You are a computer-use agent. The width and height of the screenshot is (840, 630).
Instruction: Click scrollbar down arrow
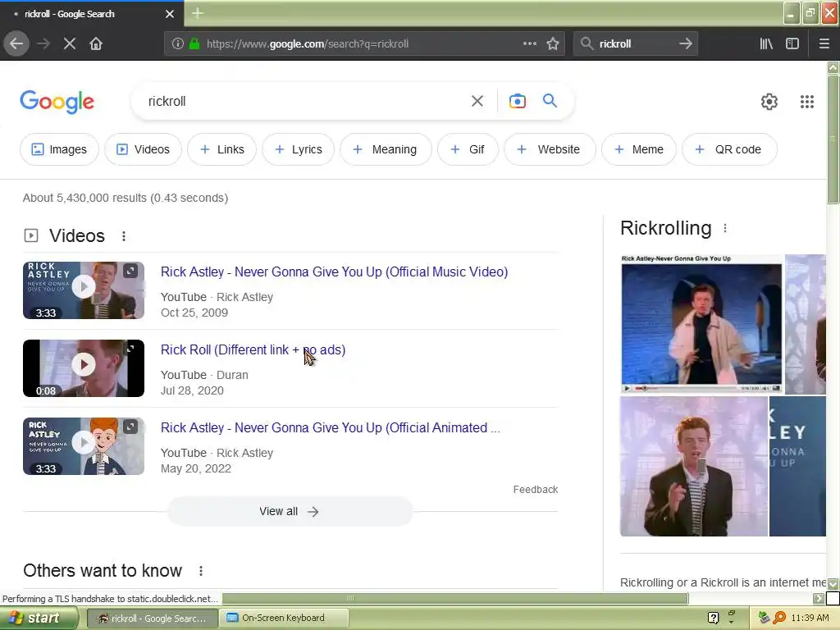point(833,583)
